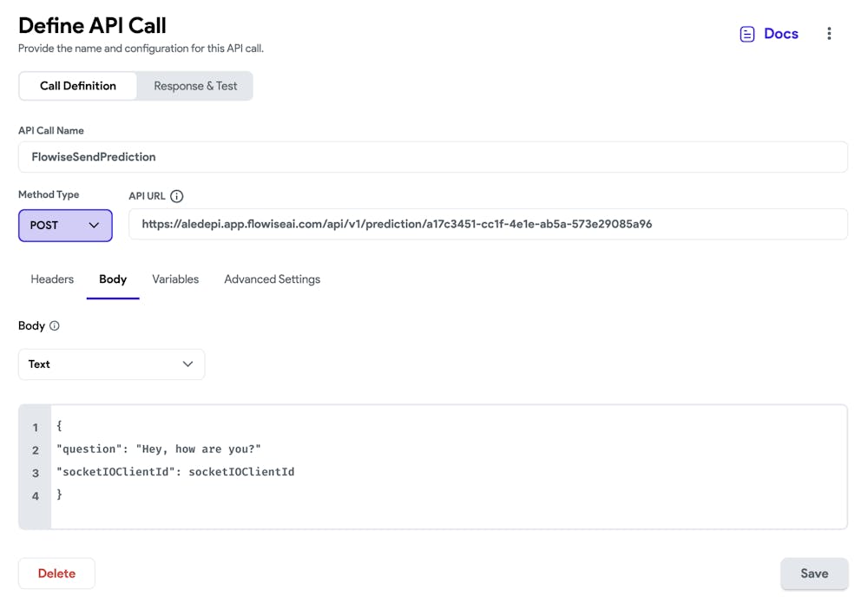Go to the Advanced Settings tab
Screen dimensions: 868x603
pos(272,279)
